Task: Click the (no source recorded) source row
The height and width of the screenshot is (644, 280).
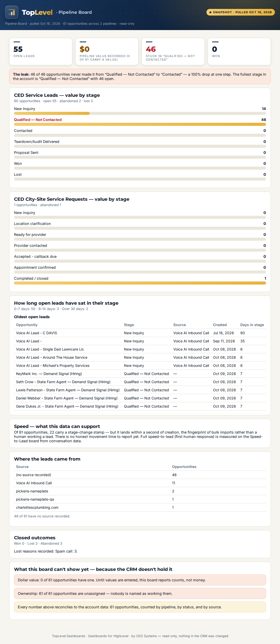Action: [x=140, y=475]
